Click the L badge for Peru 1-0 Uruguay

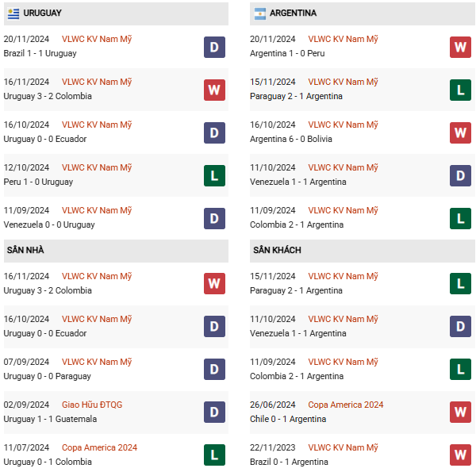(214, 175)
